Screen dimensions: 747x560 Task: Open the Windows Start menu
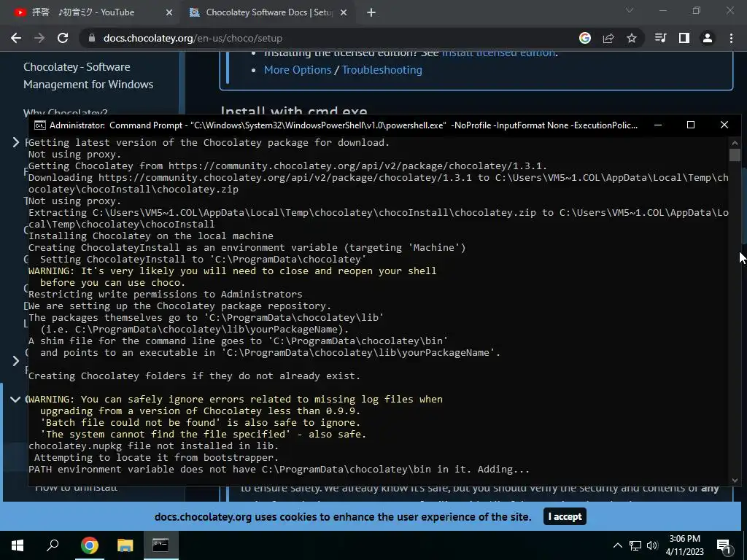coord(18,545)
